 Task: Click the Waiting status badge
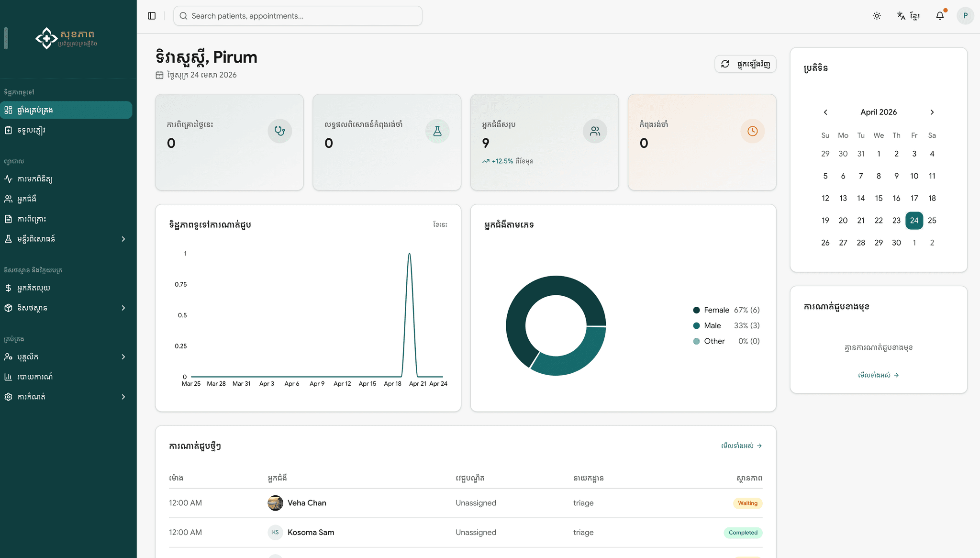click(x=747, y=503)
